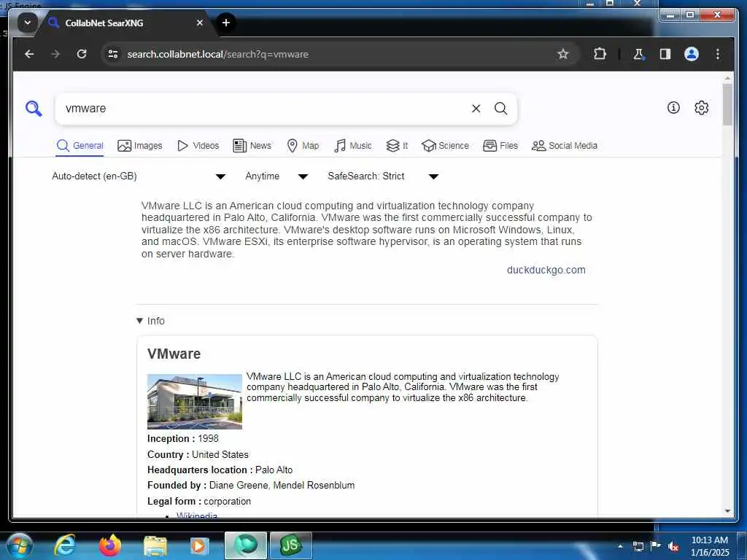
Task: Switch to Science results tab
Action: [x=446, y=146]
